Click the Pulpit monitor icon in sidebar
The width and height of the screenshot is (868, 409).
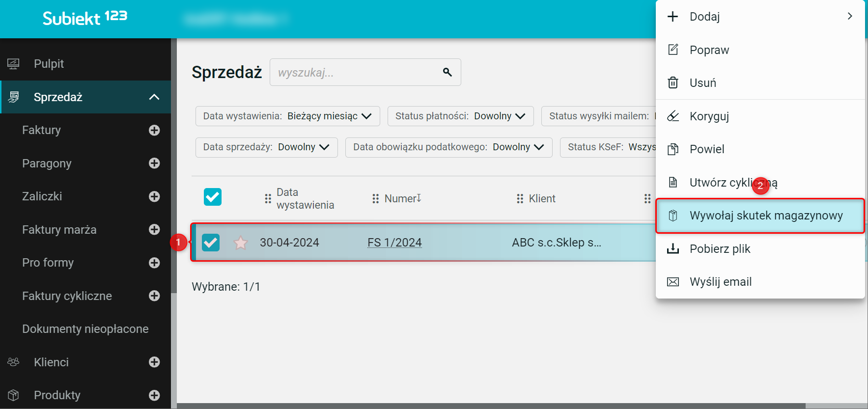13,64
